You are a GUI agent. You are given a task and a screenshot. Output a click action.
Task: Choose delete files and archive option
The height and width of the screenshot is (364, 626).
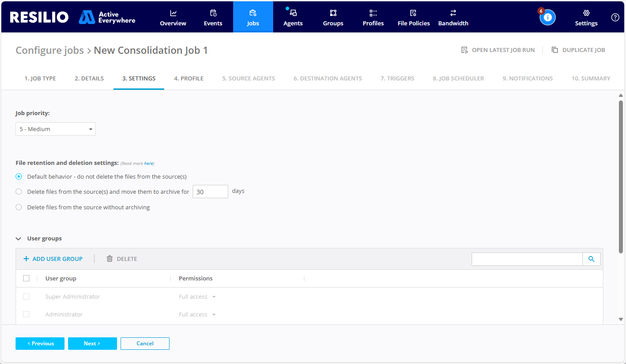click(19, 192)
